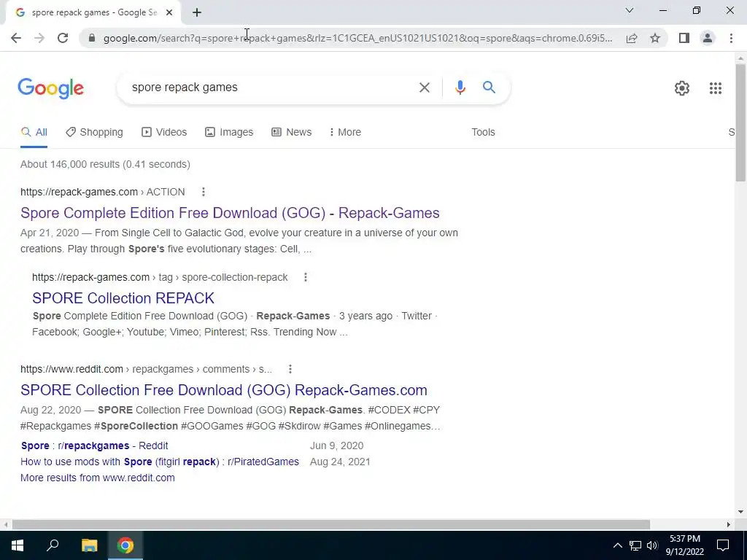747x560 pixels.
Task: Open the search Tools options
Action: point(483,133)
